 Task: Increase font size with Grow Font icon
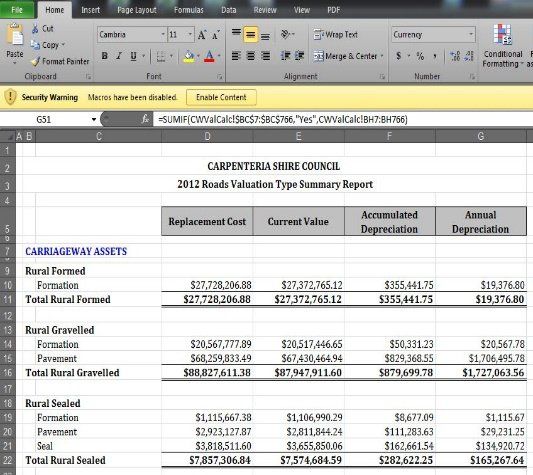202,35
